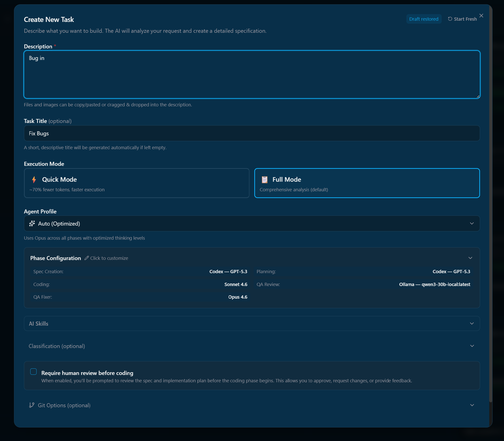Click Start Fresh to reset the draft
504x441 pixels.
[462, 19]
